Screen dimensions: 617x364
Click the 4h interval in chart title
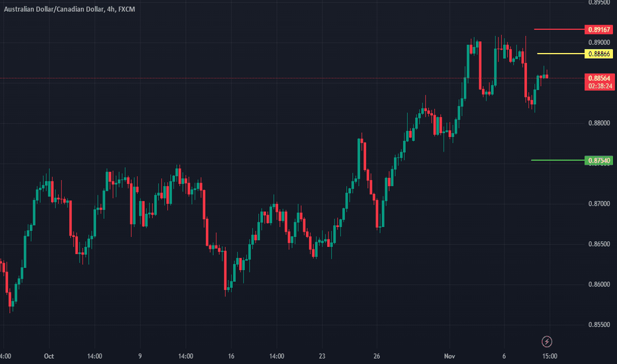click(111, 9)
